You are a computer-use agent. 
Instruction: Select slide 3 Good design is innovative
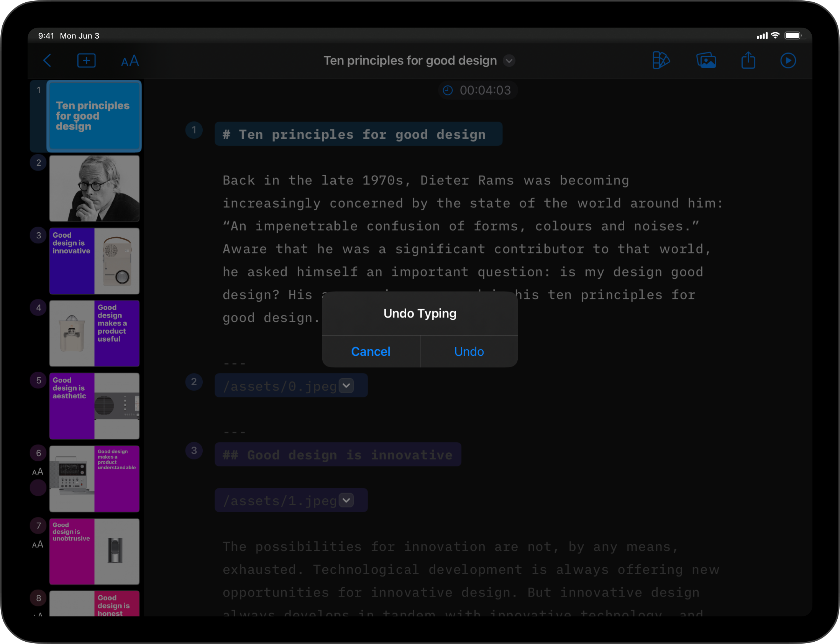tap(95, 261)
